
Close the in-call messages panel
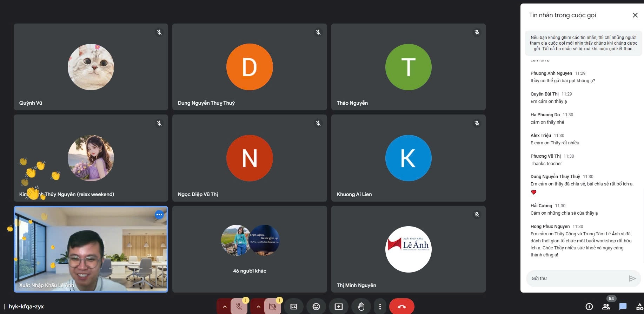pos(635,15)
